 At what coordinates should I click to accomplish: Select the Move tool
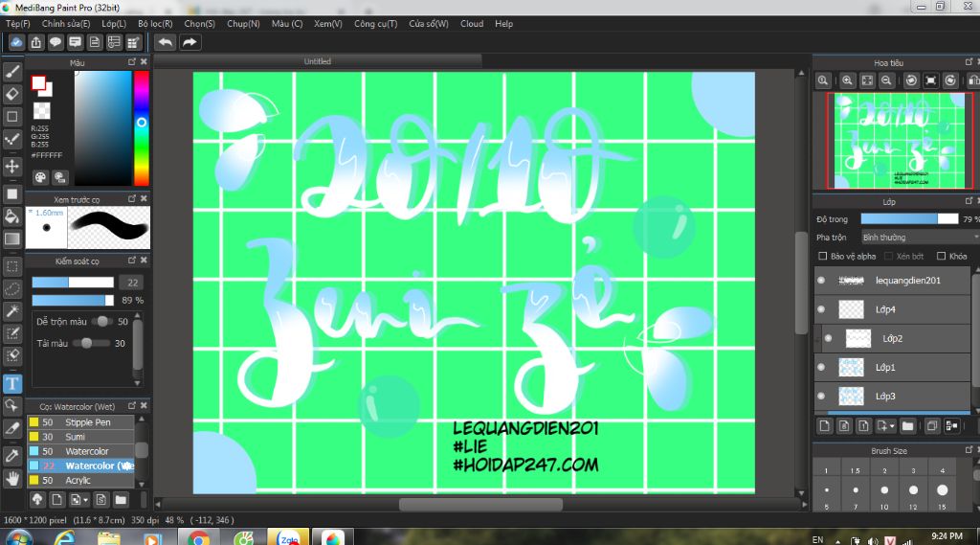[x=11, y=167]
